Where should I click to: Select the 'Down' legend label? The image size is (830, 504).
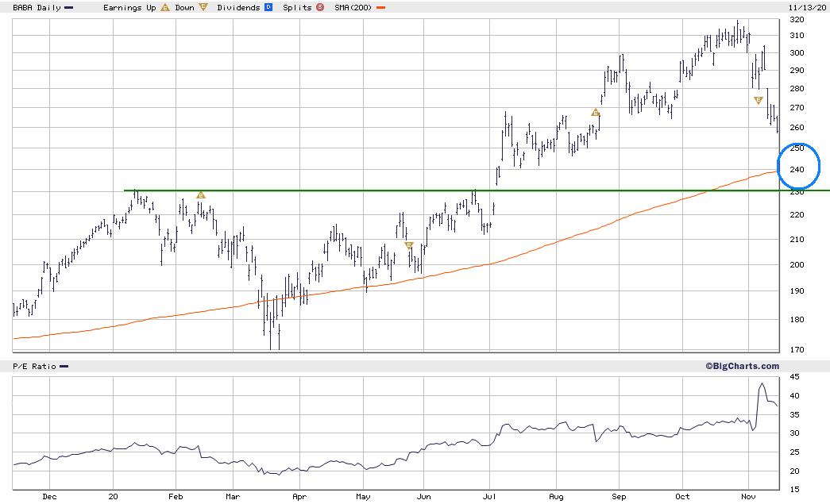(185, 7)
